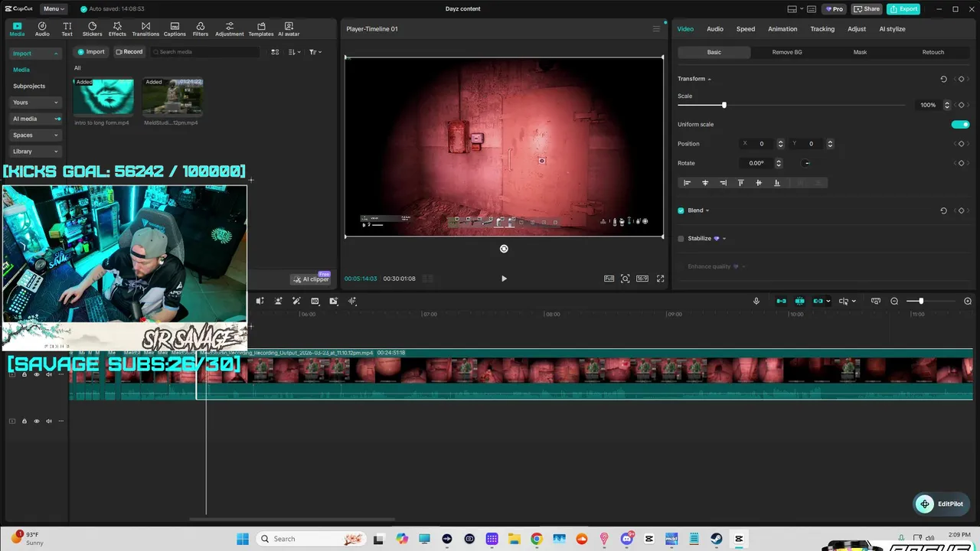980x551 pixels.
Task: Click the Scale slider handle
Action: (724, 105)
